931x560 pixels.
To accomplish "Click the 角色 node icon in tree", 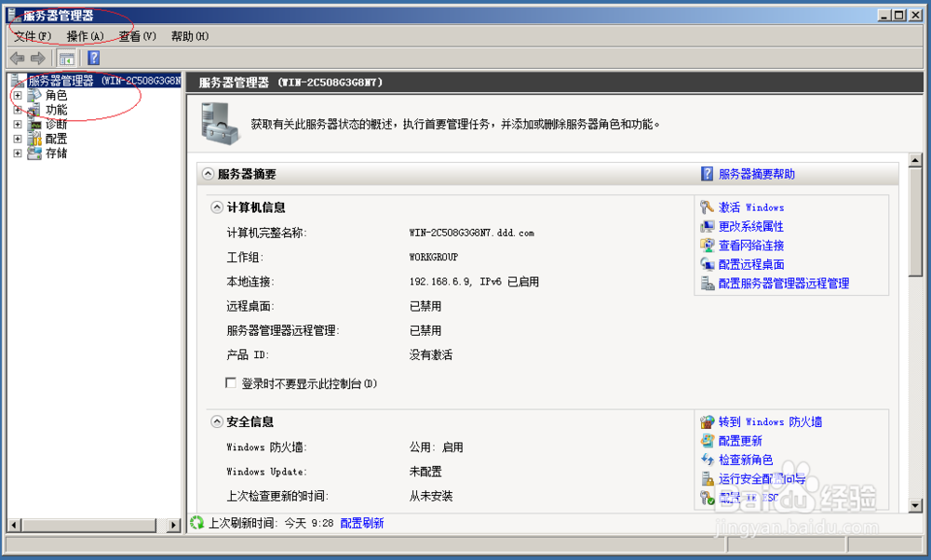I will pyautogui.click(x=35, y=95).
